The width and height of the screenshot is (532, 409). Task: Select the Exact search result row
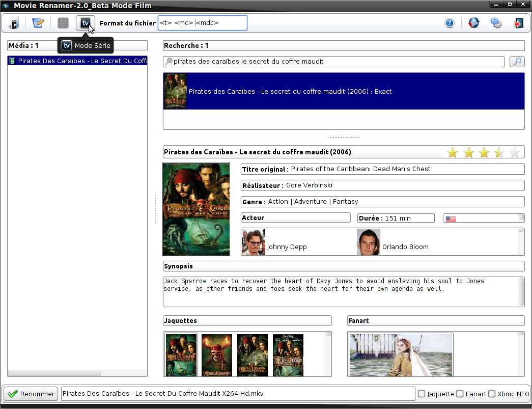pos(344,91)
